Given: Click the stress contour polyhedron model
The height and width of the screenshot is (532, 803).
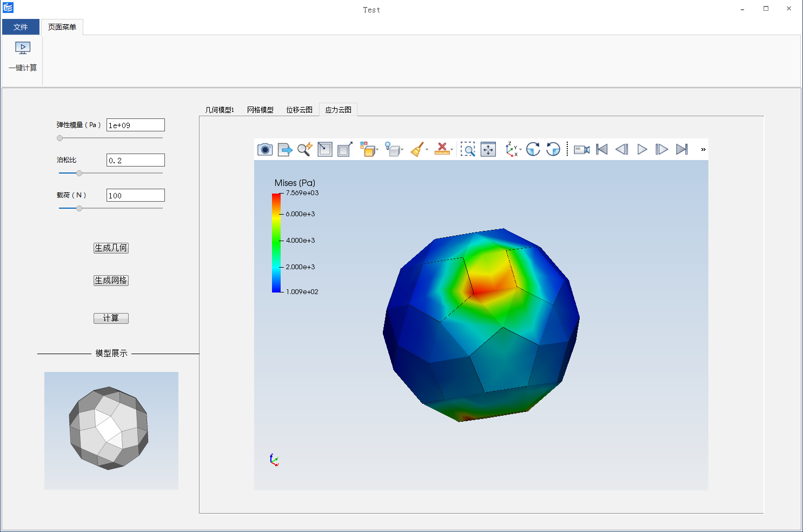Looking at the screenshot, I should coord(481,325).
